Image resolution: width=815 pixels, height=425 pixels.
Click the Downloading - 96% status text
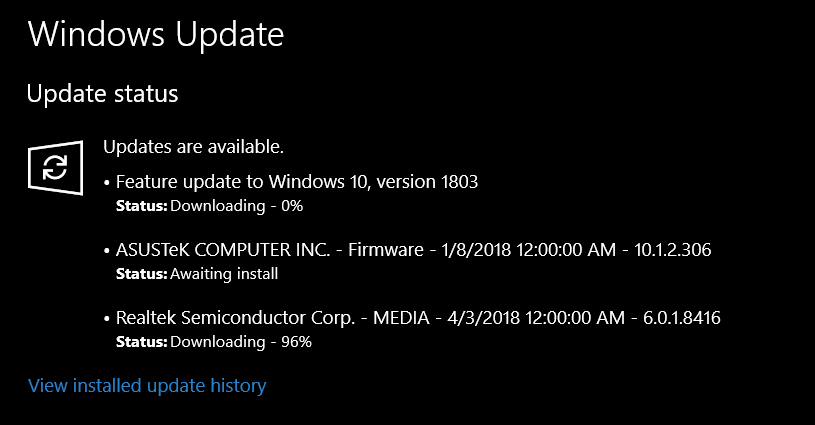241,342
